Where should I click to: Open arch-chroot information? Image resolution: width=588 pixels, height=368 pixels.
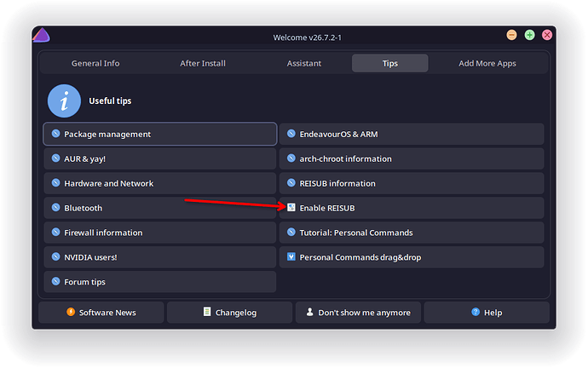click(x=412, y=159)
